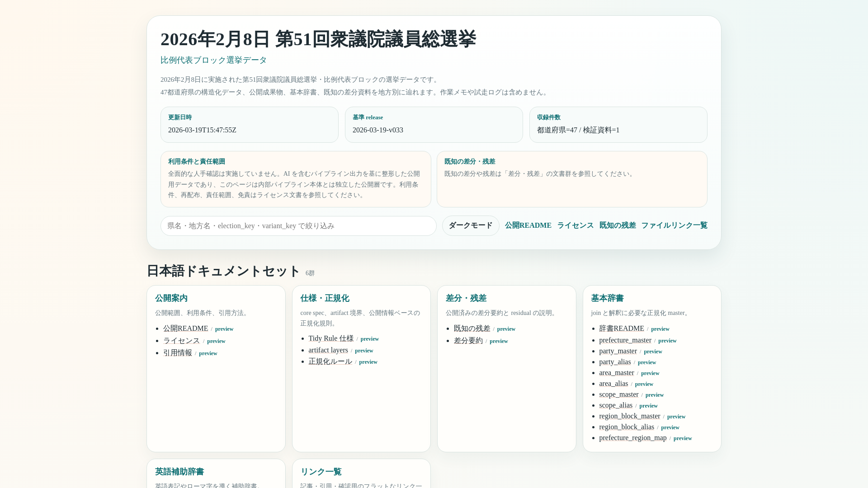
Task: Preview region_block_alias file
Action: pos(670,427)
